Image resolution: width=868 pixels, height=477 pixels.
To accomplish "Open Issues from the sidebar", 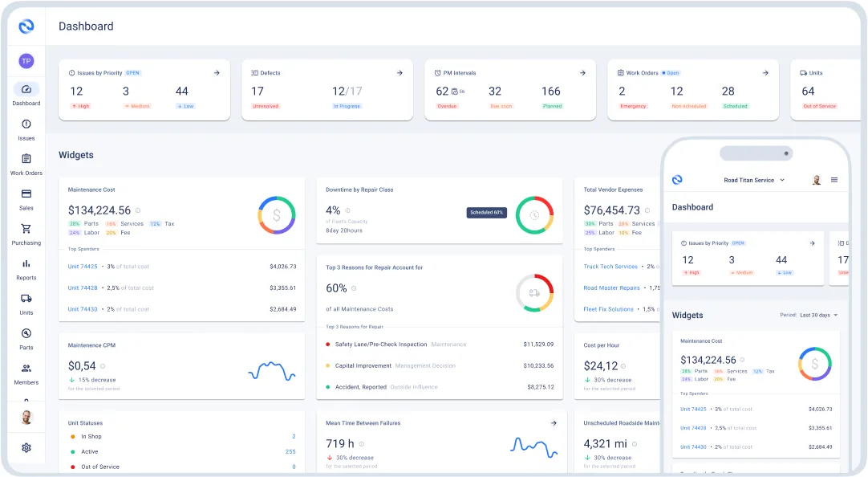I will click(26, 129).
